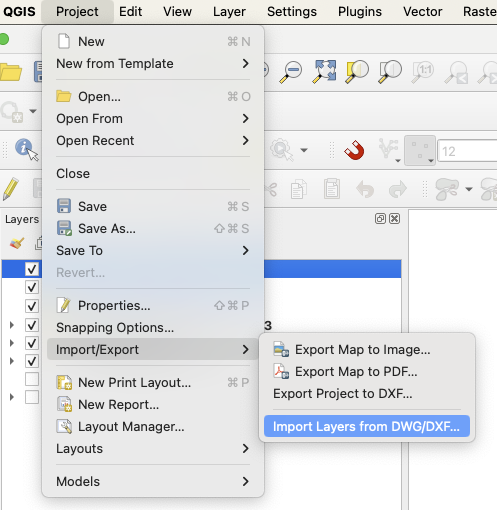497x510 pixels.
Task: Click the Toggle Editing pencil icon
Action: pyautogui.click(x=11, y=189)
